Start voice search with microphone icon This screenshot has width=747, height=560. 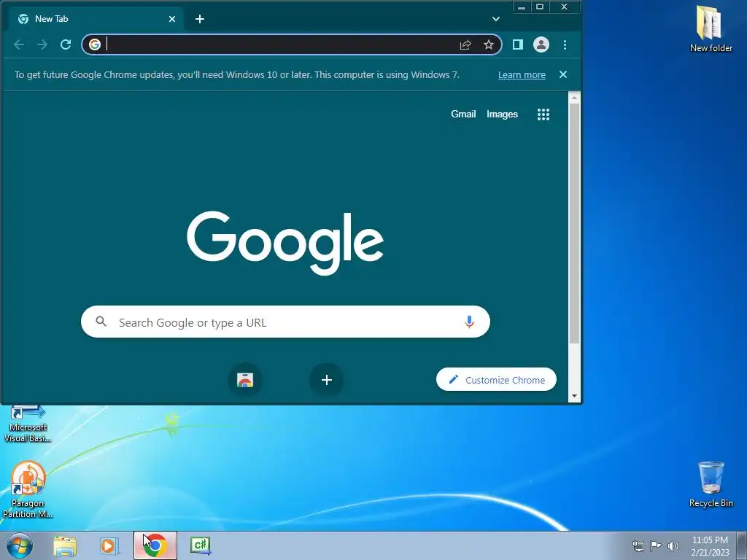[x=469, y=322]
